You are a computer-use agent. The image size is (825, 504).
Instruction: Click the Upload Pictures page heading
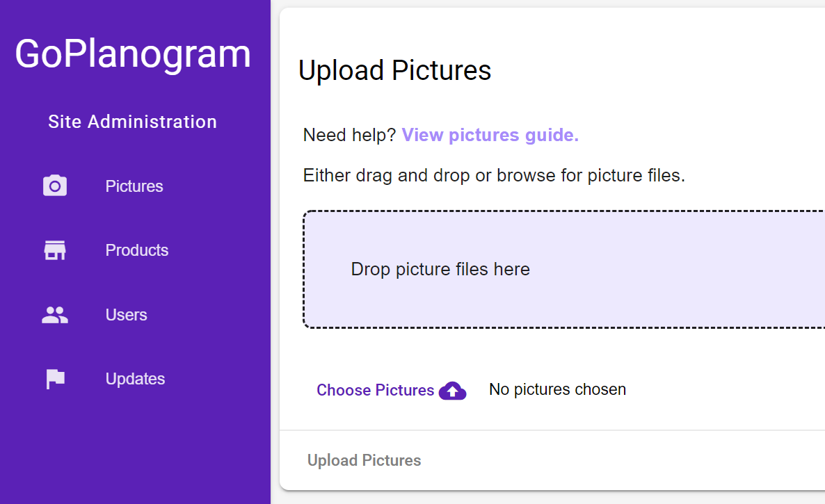[394, 70]
